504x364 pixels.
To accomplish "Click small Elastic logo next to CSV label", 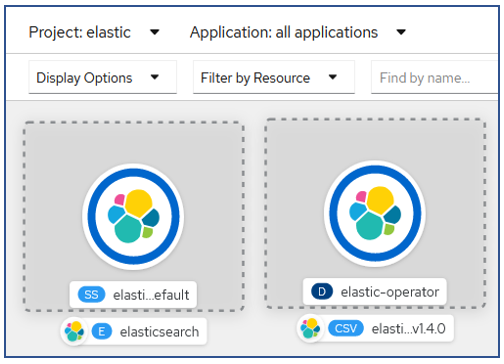I will click(x=310, y=328).
